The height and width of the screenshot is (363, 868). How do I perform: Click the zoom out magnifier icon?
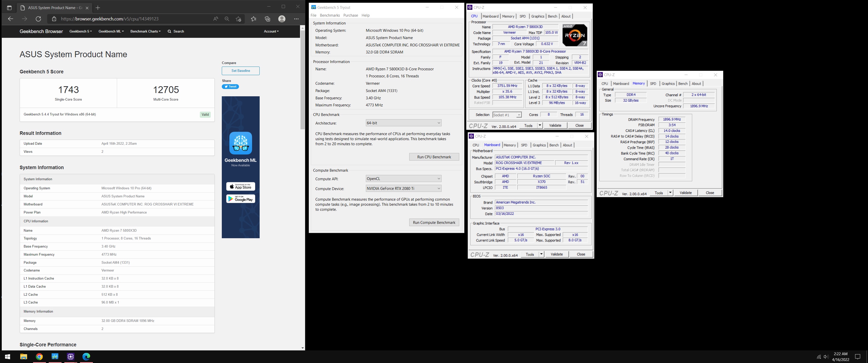[x=227, y=19]
